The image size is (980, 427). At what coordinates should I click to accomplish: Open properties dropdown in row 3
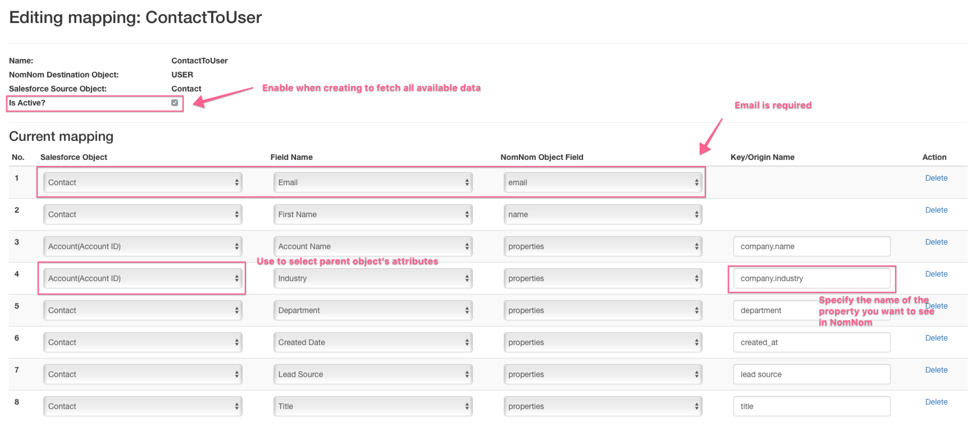click(603, 246)
